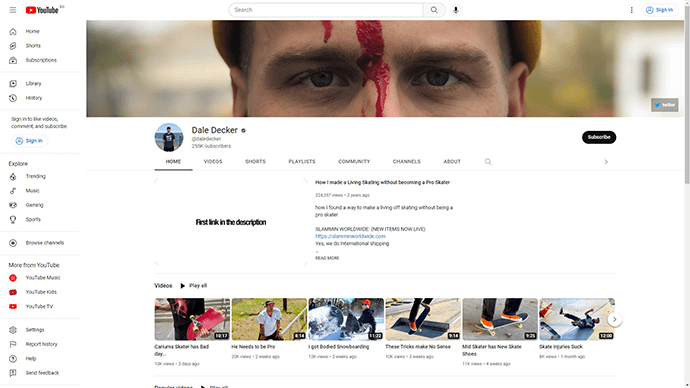This screenshot has width=690, height=388.
Task: Click the search magnifier button
Action: (434, 10)
